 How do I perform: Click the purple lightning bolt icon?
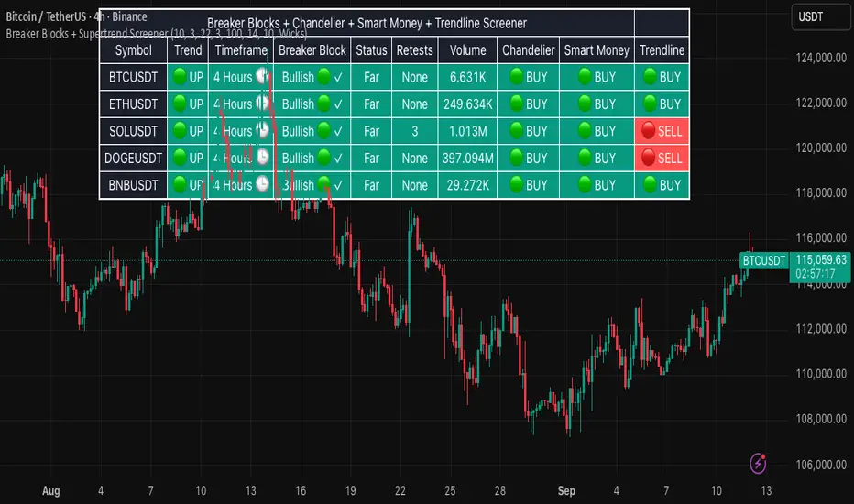coord(758,464)
